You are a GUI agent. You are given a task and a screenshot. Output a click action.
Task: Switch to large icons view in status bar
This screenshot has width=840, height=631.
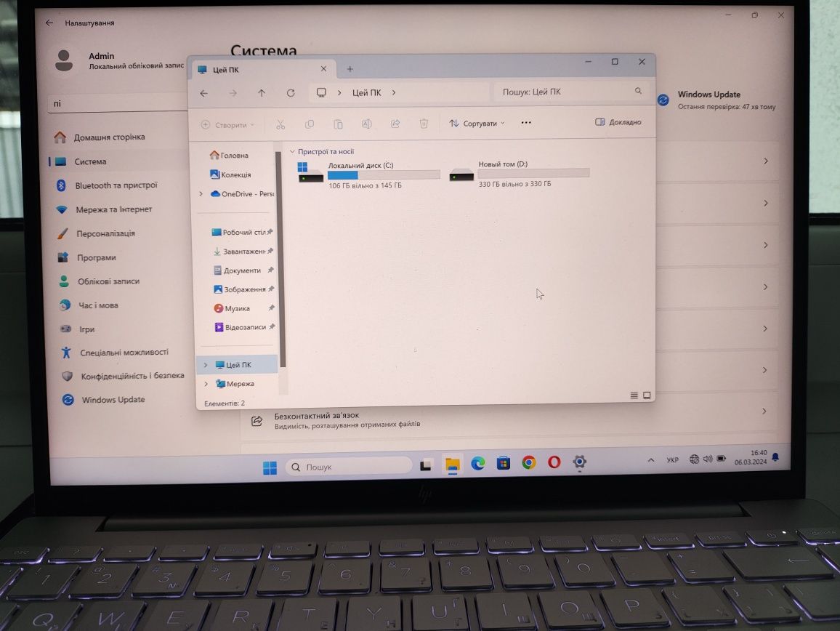pyautogui.click(x=647, y=395)
